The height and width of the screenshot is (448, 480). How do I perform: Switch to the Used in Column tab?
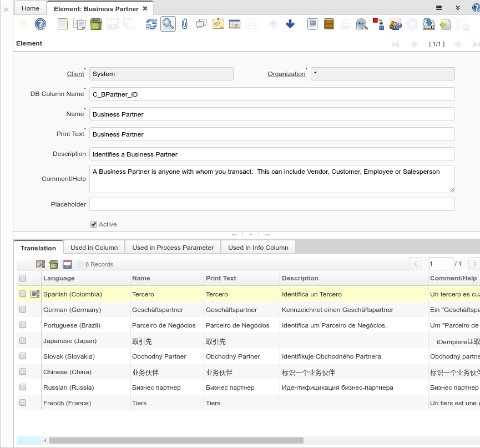coord(94,248)
